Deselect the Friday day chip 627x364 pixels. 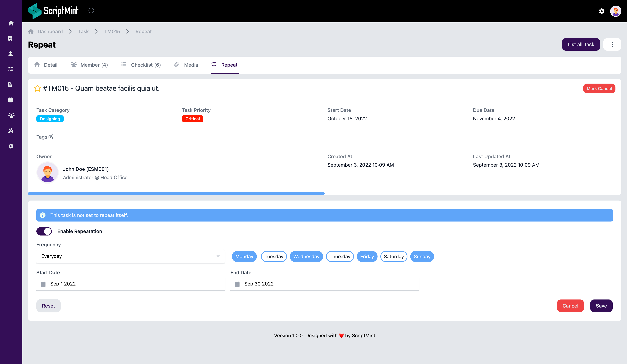click(367, 256)
